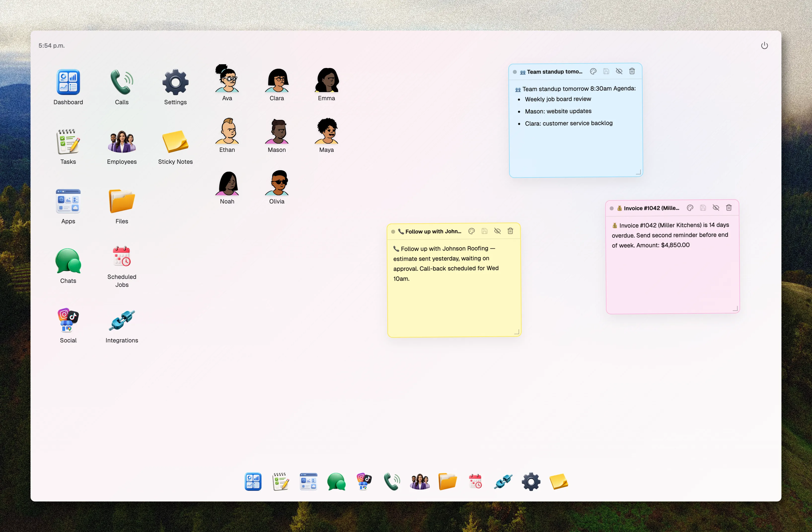Delete the Team standup note
The image size is (812, 532).
tap(632, 71)
